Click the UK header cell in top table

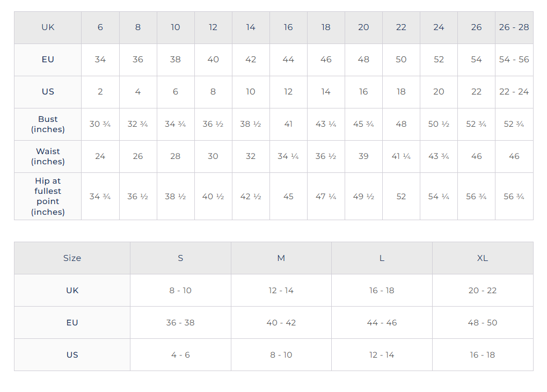(x=48, y=27)
